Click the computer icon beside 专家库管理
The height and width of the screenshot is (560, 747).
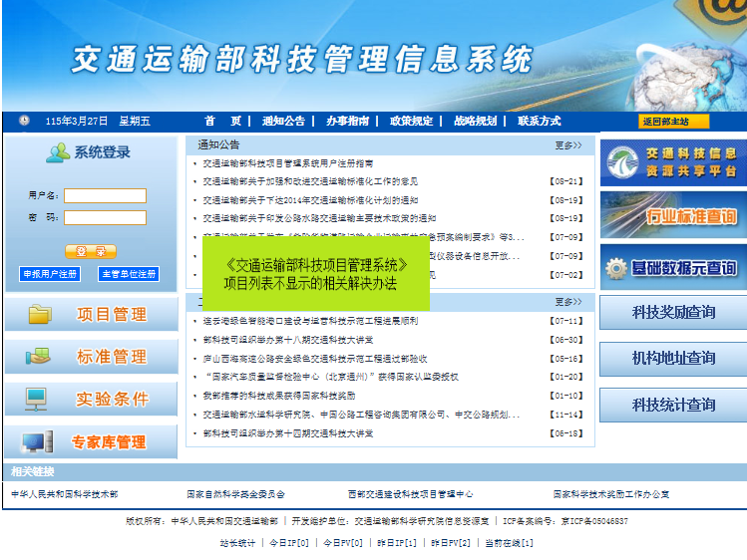[37, 441]
